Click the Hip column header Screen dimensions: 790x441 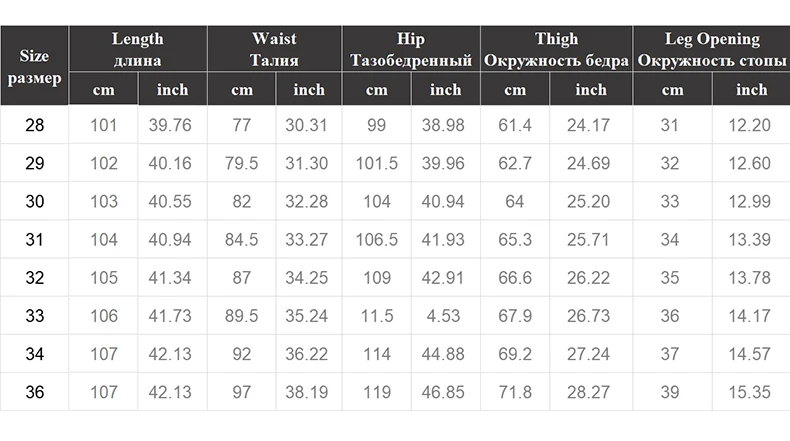tap(410, 49)
